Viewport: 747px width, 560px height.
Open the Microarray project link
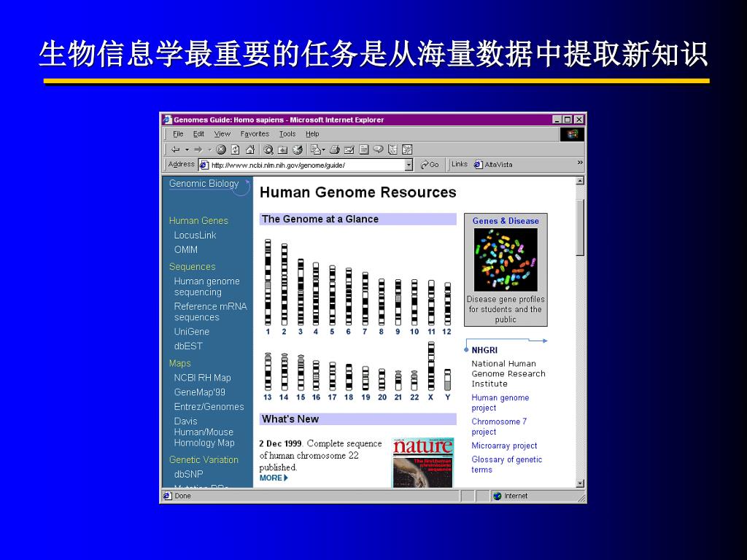(504, 446)
